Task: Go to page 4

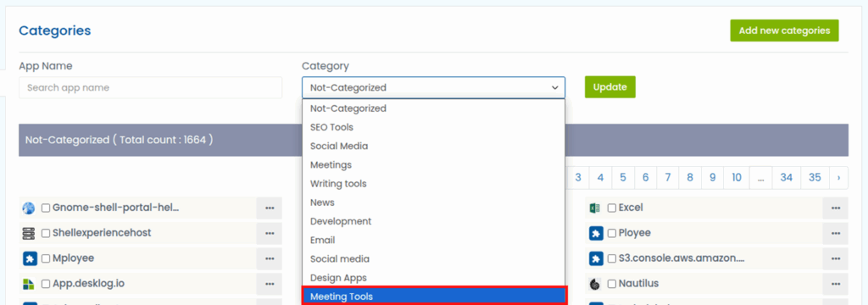Action: point(601,178)
